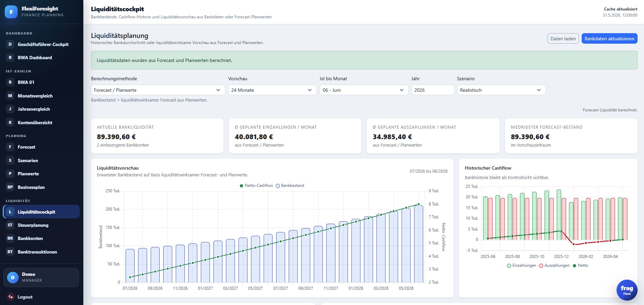Click the Auszahlungen legend color swatch
The width and height of the screenshot is (644, 305).
tap(541, 265)
